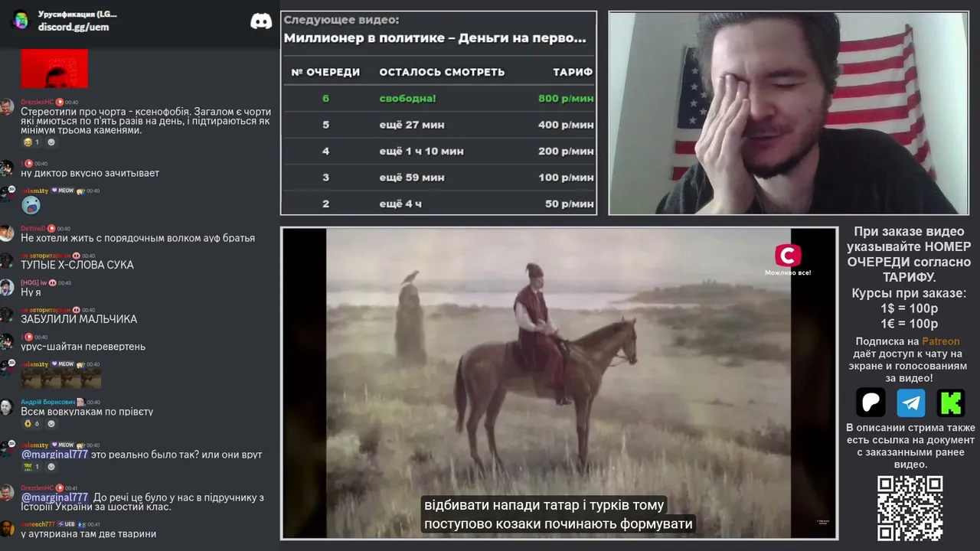Click the avatar beside the 'Стереотипи про чорта' message
The height and width of the screenshot is (551, 980).
[7, 106]
